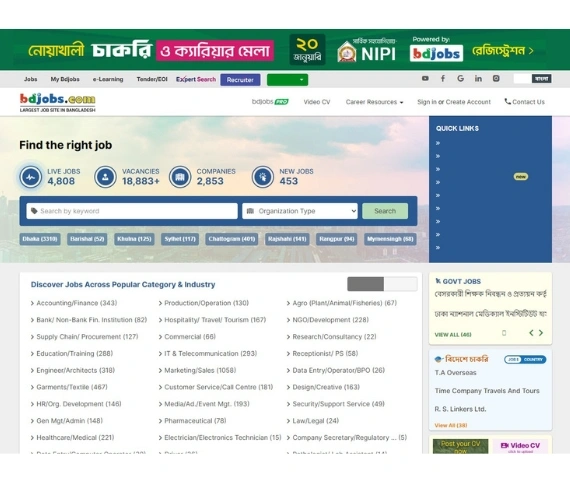Image resolution: width=570 pixels, height=483 pixels.
Task: Click the top job fair registration banner
Action: point(285,50)
